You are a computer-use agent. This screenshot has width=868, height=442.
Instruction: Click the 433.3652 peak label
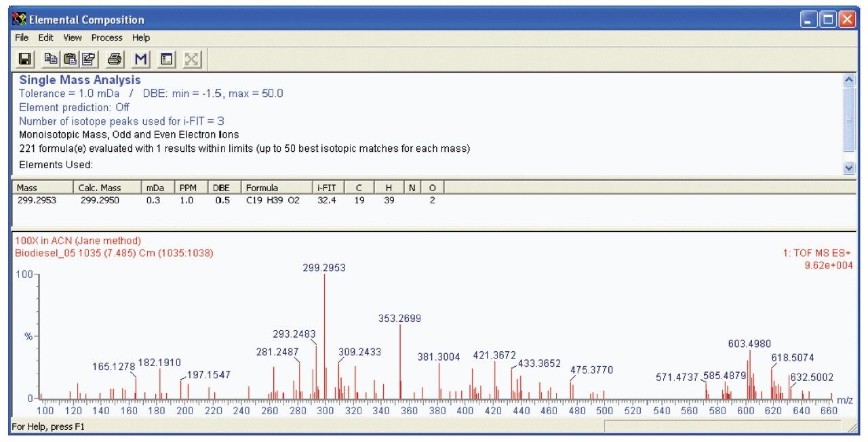(540, 363)
